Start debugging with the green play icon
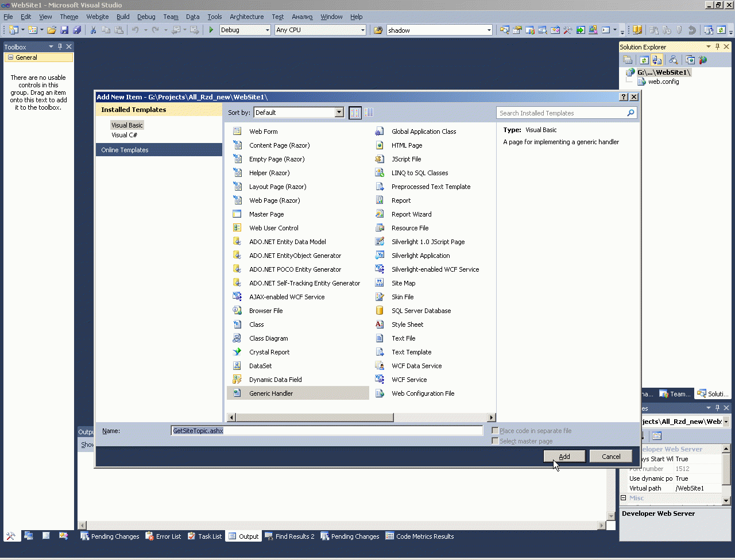The image size is (735, 560). (211, 30)
